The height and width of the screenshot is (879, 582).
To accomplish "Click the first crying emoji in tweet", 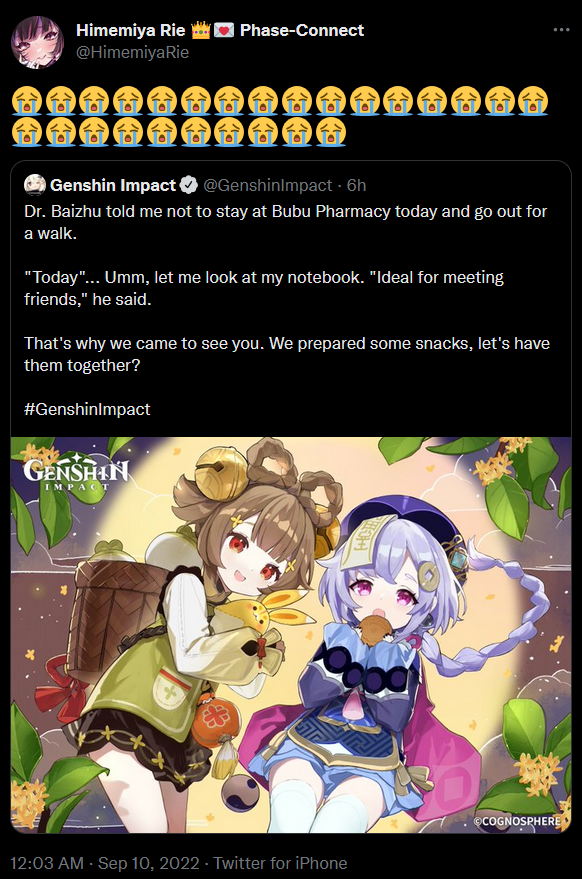I will (x=27, y=101).
